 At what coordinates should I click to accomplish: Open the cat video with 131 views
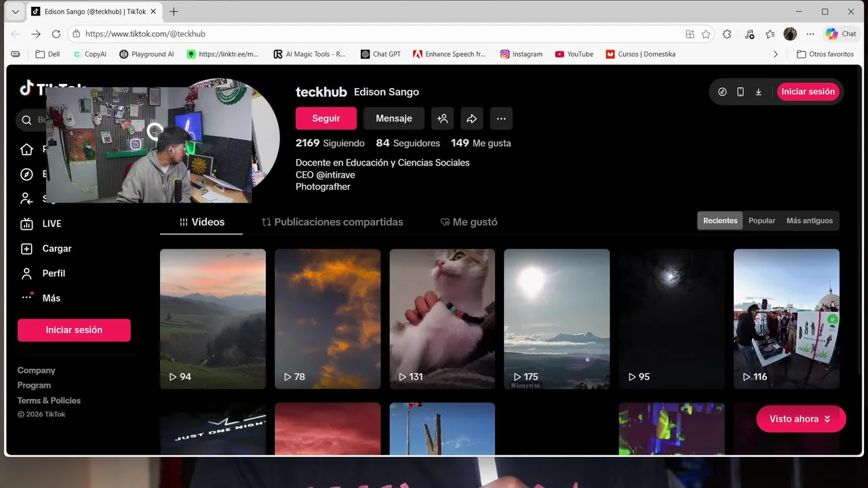tap(442, 319)
